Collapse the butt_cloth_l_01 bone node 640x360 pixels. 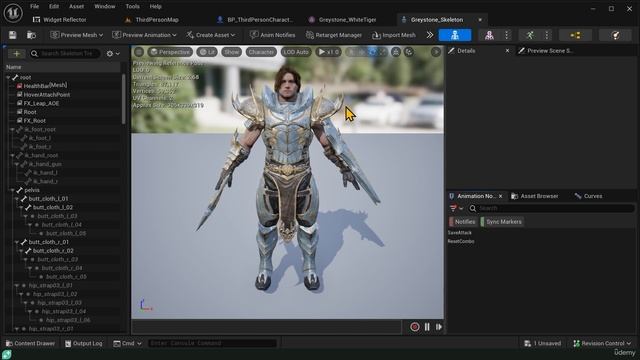tap(17, 199)
